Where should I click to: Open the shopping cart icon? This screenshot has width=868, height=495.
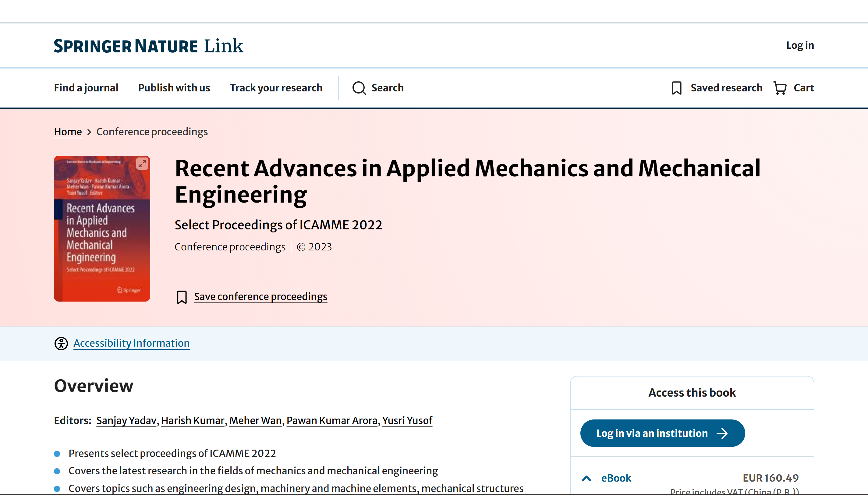coord(780,88)
